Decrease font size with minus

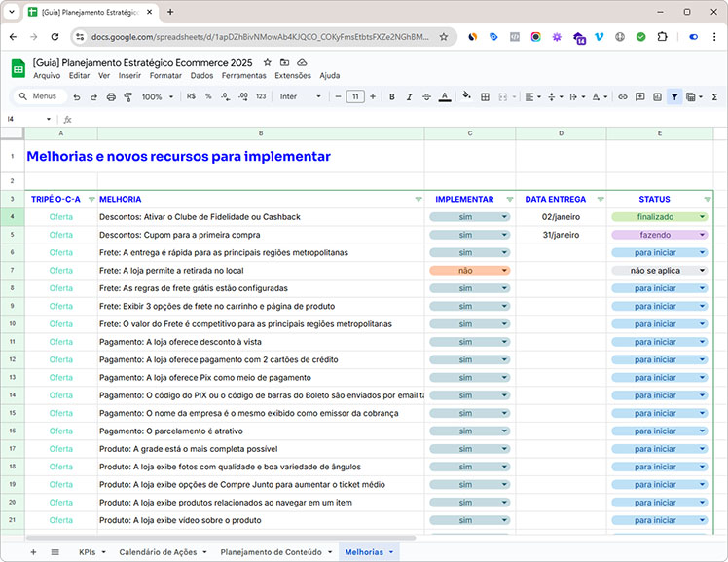coord(338,96)
